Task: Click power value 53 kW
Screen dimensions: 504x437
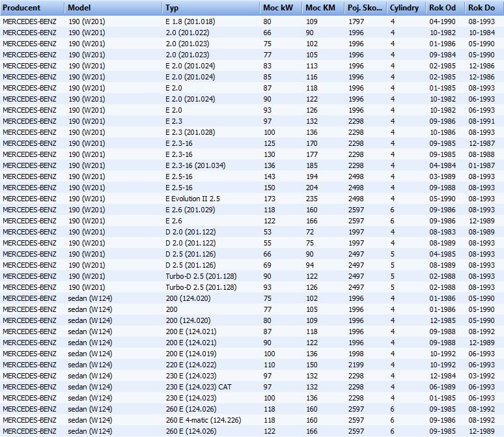Action: pos(268,232)
